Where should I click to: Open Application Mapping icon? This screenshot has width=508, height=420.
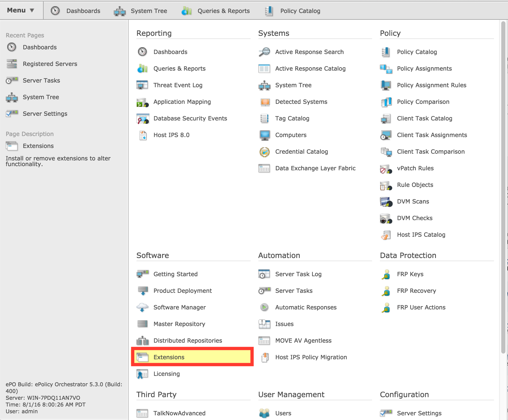point(142,102)
